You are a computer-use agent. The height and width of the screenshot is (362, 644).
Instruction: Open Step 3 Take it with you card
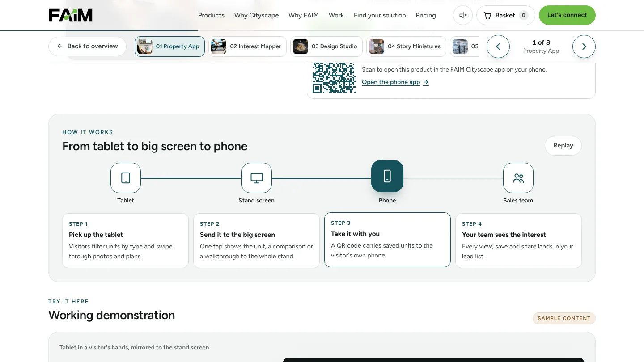pyautogui.click(x=387, y=240)
